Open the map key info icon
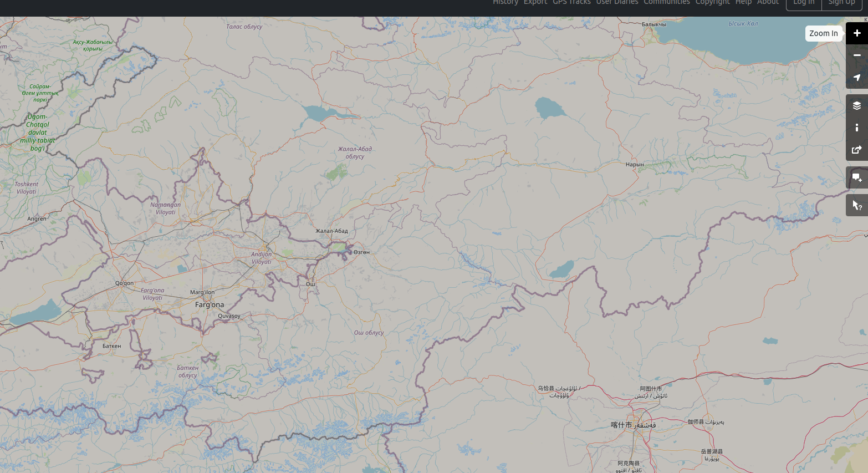The height and width of the screenshot is (473, 868). tap(856, 128)
